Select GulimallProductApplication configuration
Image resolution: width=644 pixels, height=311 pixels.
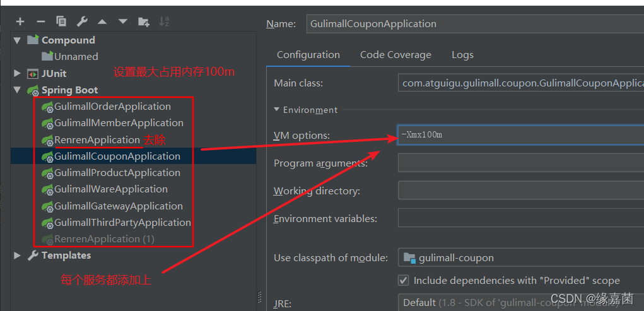click(x=117, y=173)
